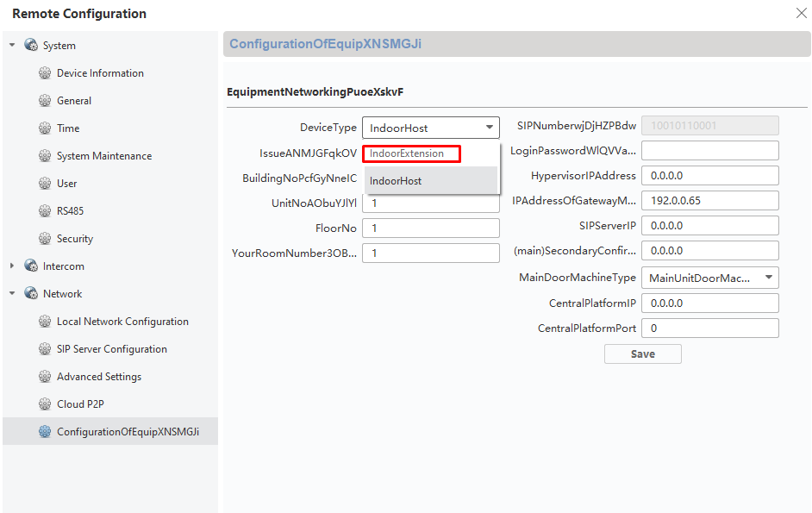Click the gear icon beside RS485
This screenshot has height=513, width=812.
[x=45, y=211]
